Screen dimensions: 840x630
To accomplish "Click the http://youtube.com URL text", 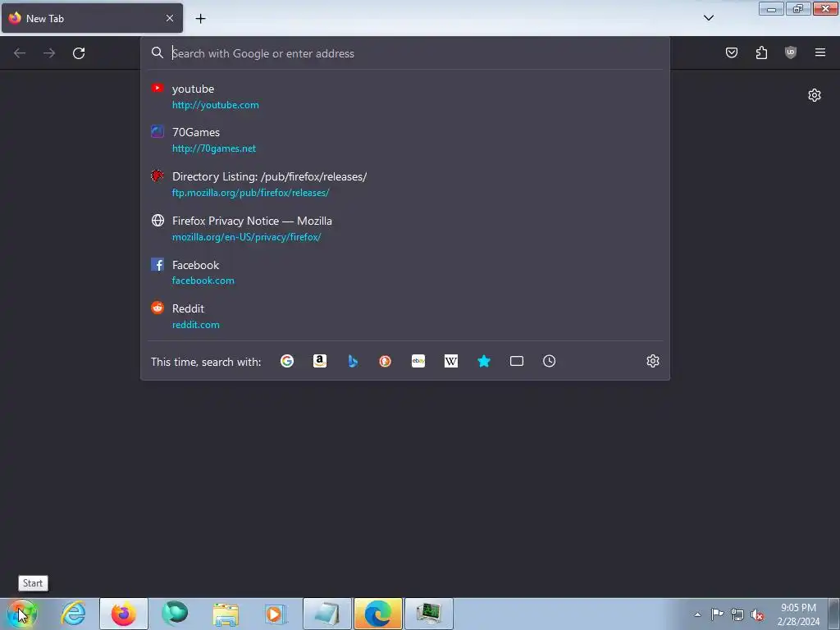I will coord(216,105).
